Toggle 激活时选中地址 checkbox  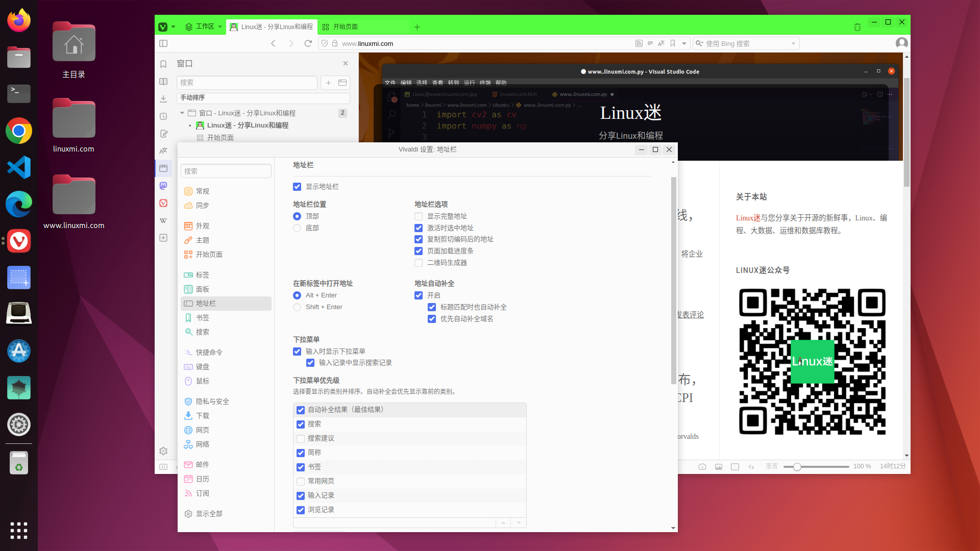pos(419,228)
